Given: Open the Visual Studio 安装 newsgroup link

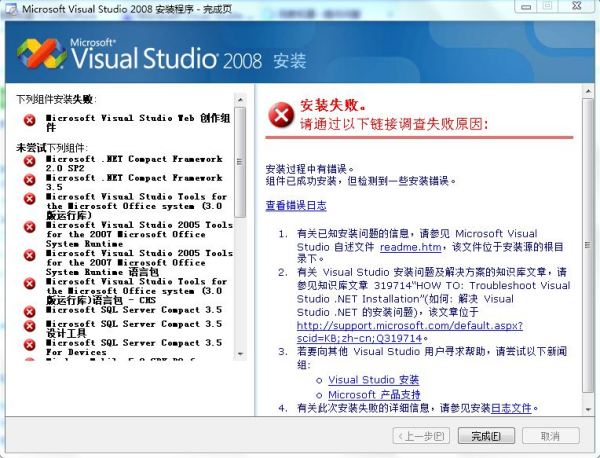Looking at the screenshot, I should click(x=373, y=380).
